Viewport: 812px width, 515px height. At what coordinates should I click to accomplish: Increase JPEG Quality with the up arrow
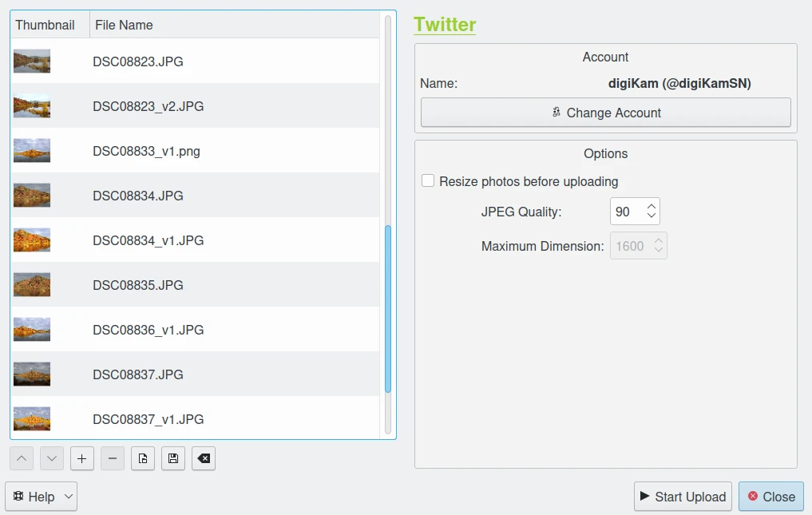click(652, 207)
